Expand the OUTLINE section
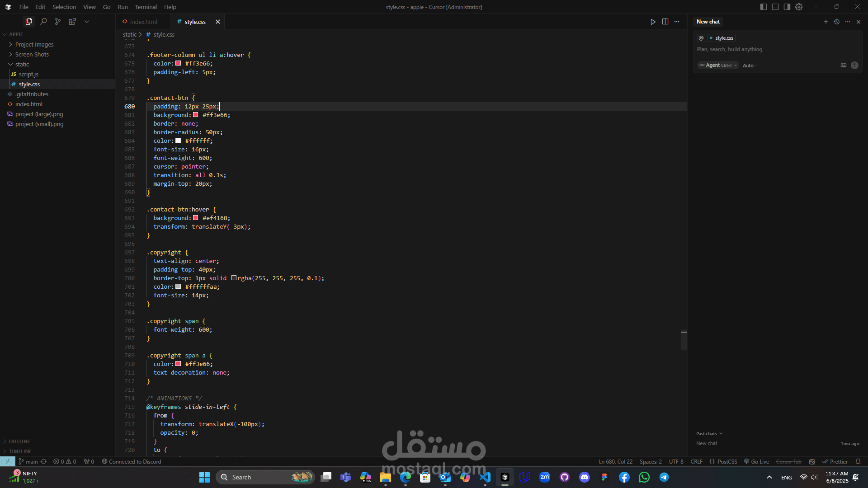 (19, 441)
